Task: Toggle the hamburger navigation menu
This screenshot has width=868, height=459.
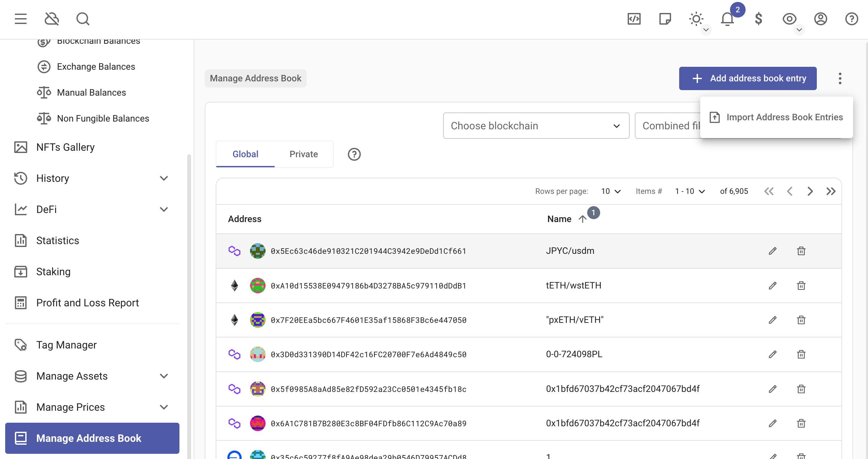Action: pos(20,19)
